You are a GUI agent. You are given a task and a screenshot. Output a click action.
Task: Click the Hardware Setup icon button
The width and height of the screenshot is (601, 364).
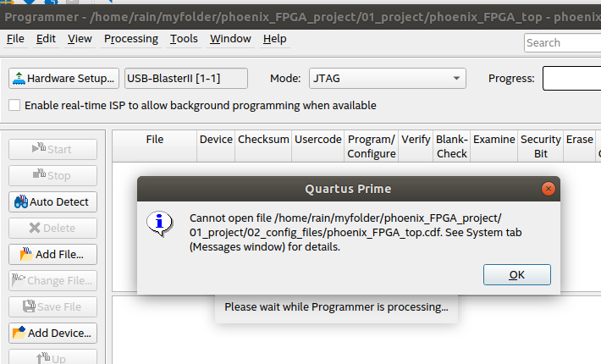click(19, 79)
